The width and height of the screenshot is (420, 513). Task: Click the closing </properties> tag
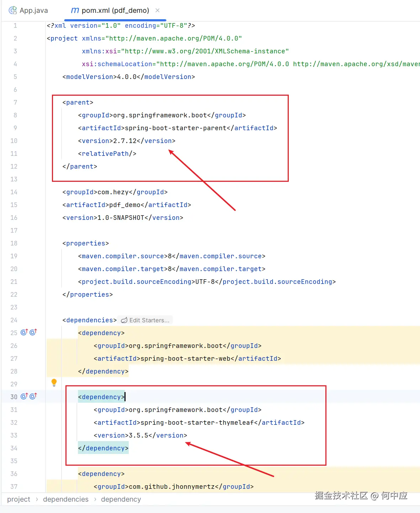click(x=87, y=295)
